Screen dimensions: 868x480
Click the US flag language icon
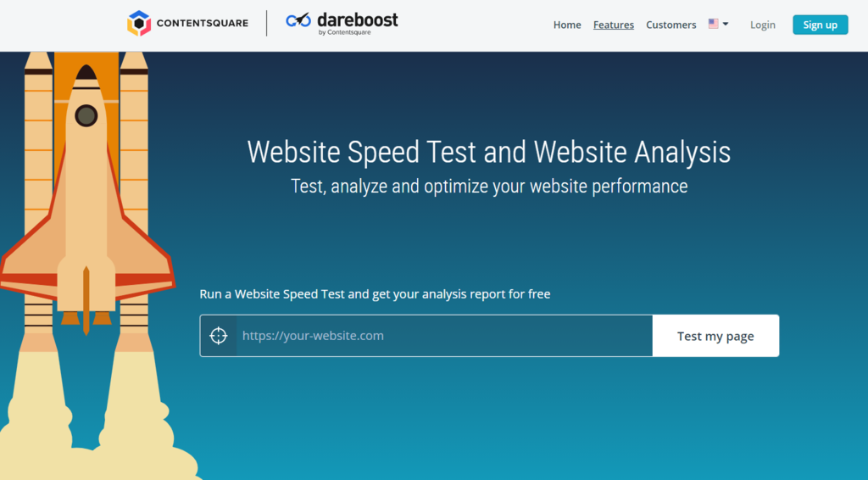coord(714,24)
